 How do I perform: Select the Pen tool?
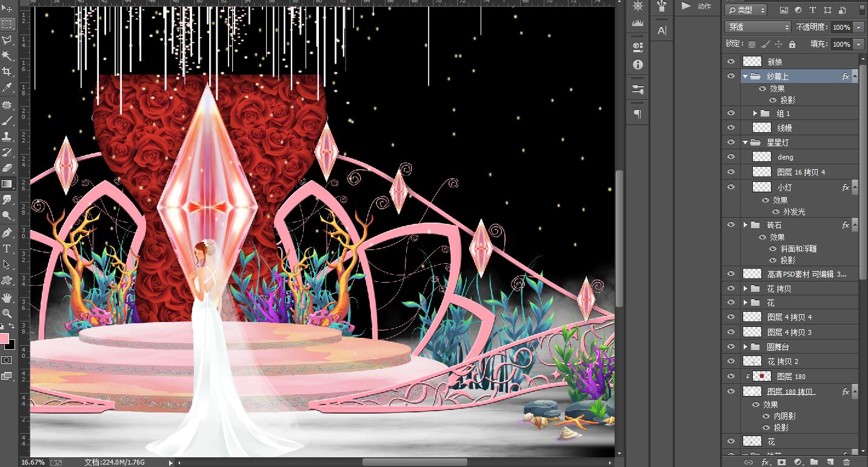tap(7, 233)
